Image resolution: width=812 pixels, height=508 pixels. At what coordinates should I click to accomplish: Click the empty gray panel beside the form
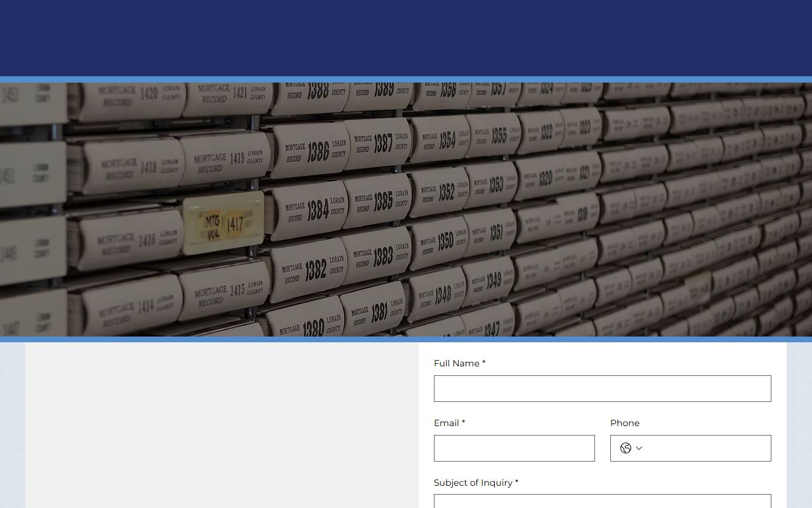coord(222,425)
